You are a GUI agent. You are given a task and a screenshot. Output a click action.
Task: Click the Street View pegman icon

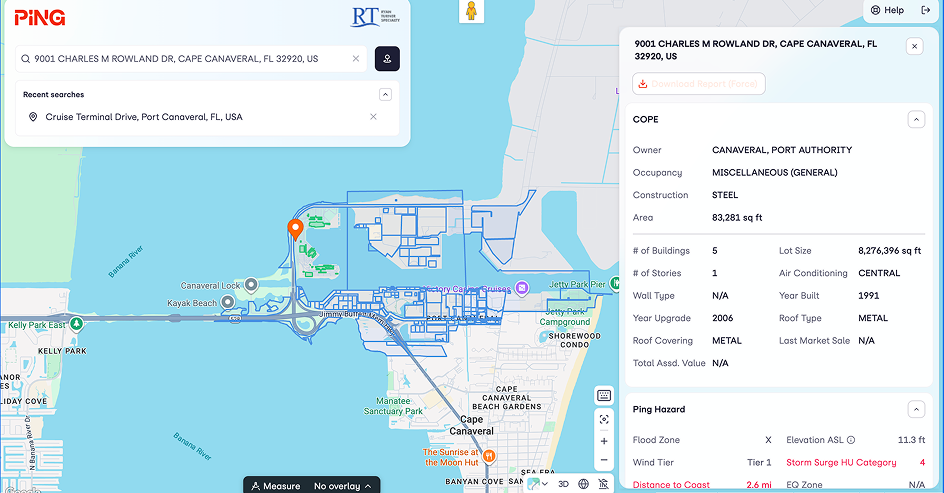tap(471, 11)
